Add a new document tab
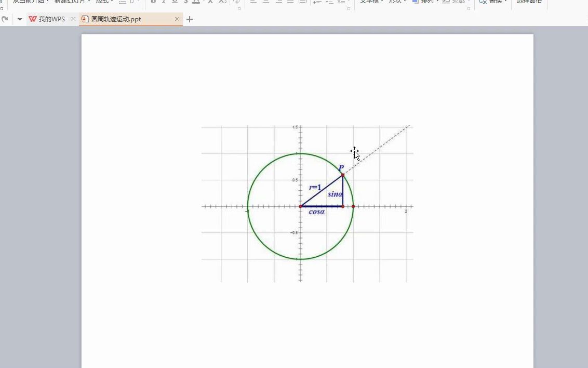The height and width of the screenshot is (368, 588). point(190,19)
